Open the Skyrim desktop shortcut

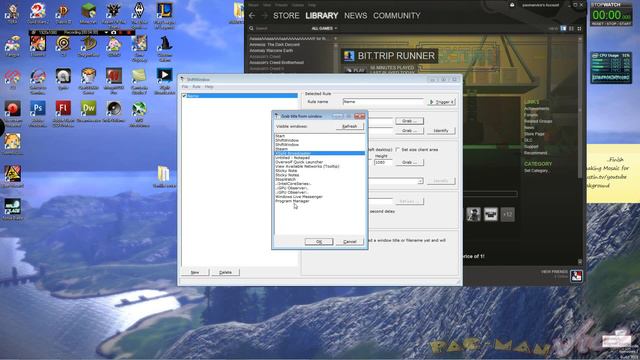(x=139, y=11)
